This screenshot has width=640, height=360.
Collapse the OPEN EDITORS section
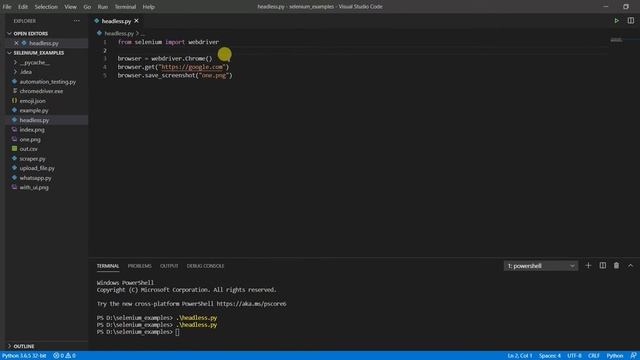(x=31, y=33)
